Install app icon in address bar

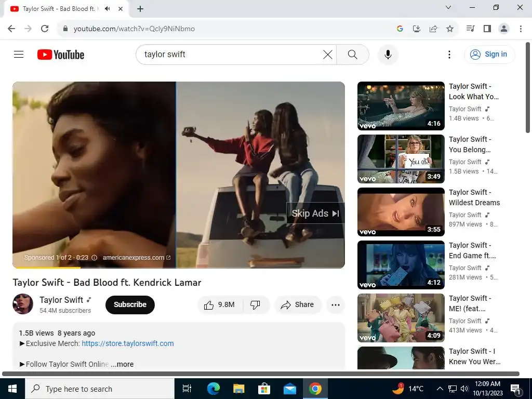416,29
